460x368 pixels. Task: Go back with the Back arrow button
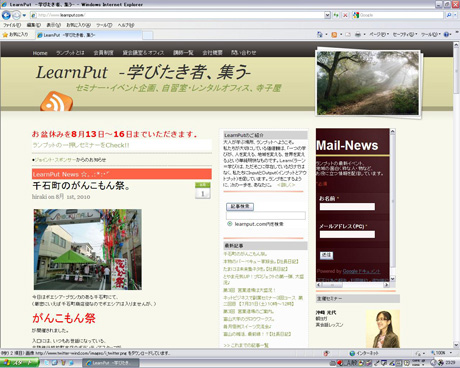(x=6, y=15)
